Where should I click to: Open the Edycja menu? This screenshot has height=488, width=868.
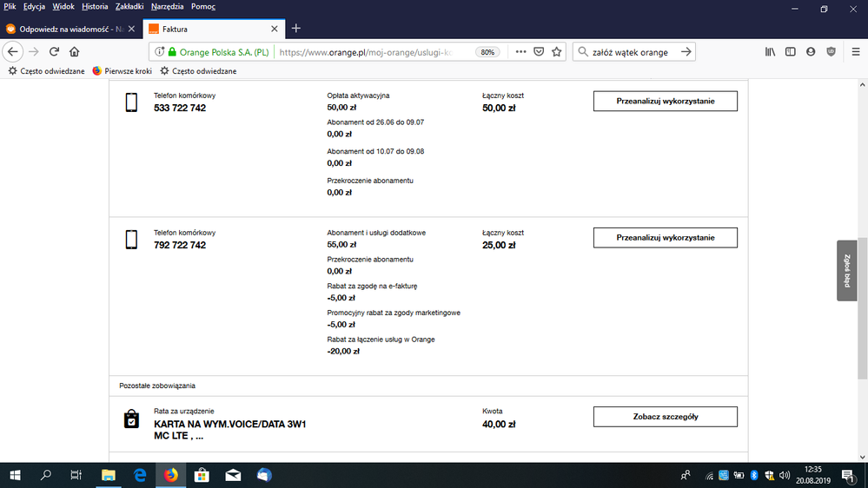[35, 7]
